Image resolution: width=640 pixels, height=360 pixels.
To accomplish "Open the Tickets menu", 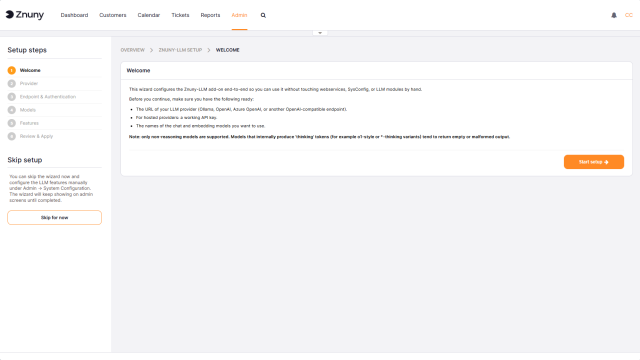I will 180,15.
